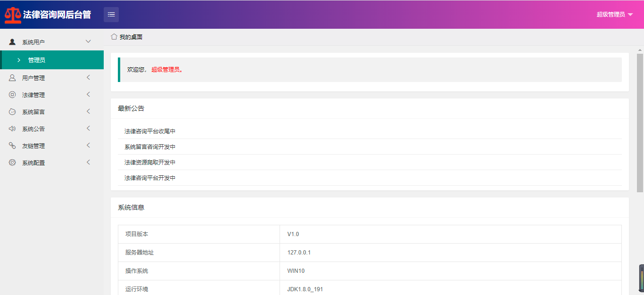
Task: Click the 用户管理 user outline icon
Action: point(12,78)
